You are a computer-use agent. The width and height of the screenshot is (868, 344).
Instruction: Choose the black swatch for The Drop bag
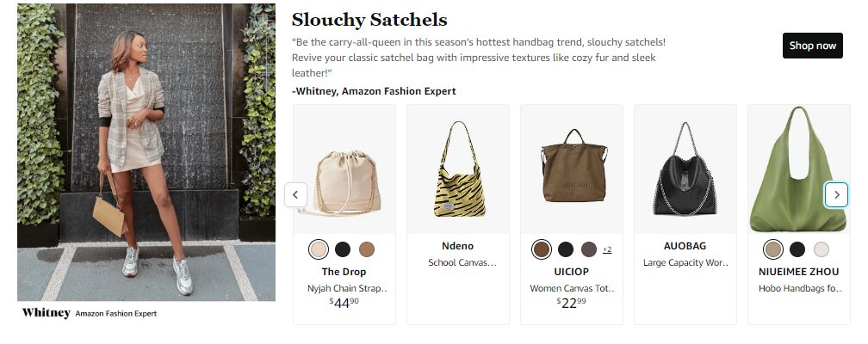[343, 249]
